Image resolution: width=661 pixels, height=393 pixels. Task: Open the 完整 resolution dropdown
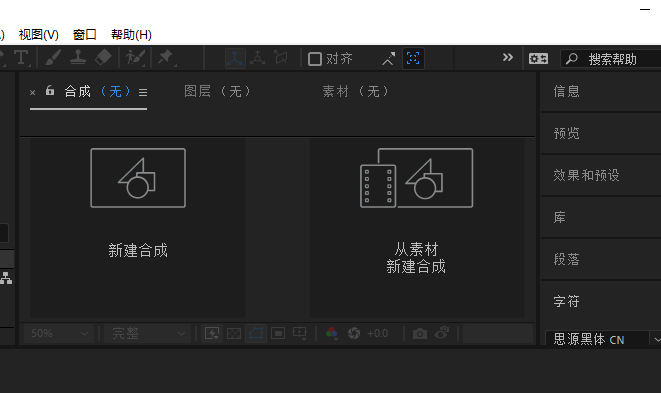point(147,334)
